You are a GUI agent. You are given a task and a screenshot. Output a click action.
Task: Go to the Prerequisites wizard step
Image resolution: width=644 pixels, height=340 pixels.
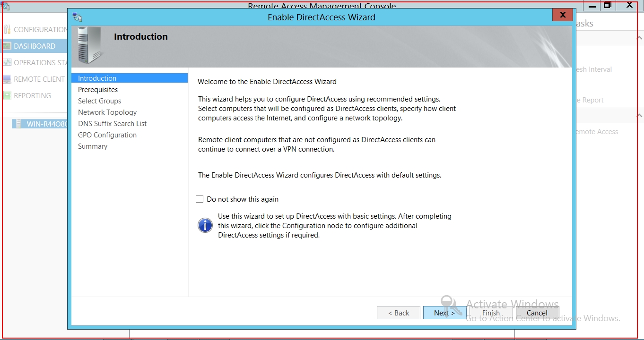point(98,90)
